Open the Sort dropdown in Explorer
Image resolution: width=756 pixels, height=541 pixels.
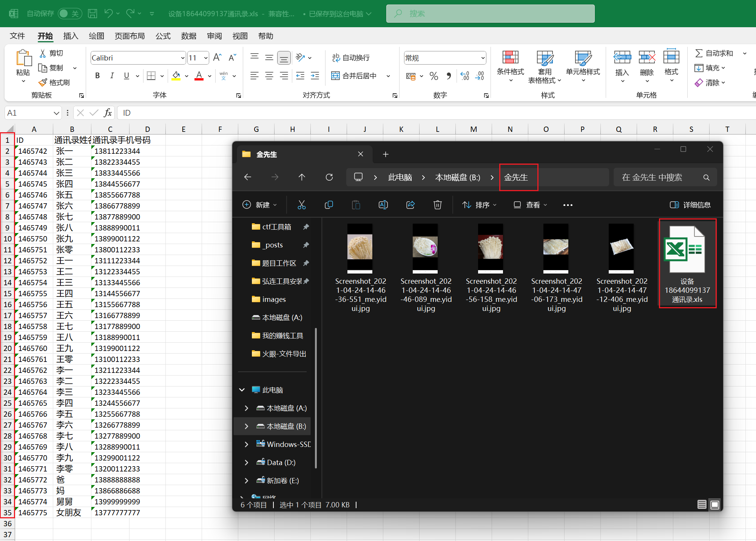tap(479, 205)
